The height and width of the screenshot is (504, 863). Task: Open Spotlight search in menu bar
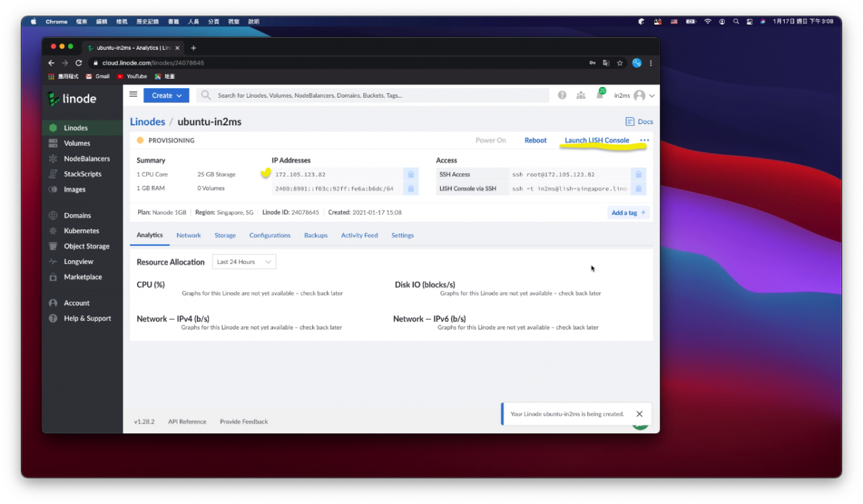coord(736,22)
